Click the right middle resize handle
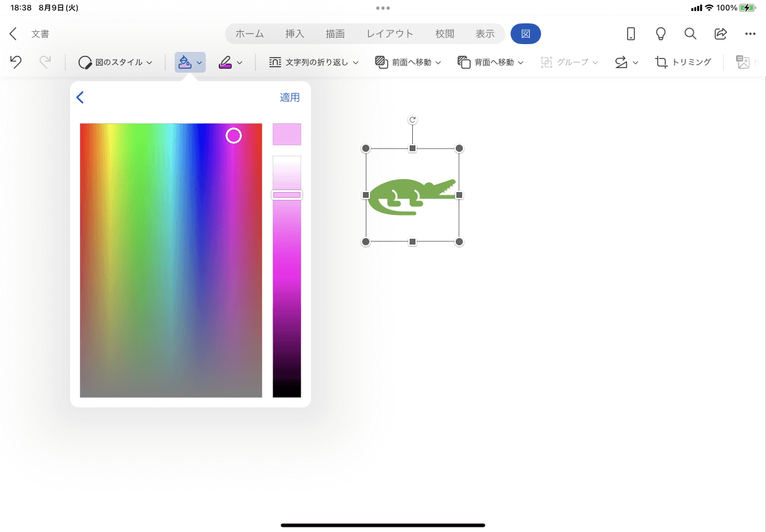This screenshot has height=532, width=766. [x=459, y=195]
